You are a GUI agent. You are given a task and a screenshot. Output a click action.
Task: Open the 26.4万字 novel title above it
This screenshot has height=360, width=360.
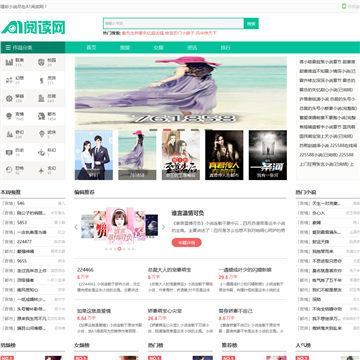coord(165,311)
